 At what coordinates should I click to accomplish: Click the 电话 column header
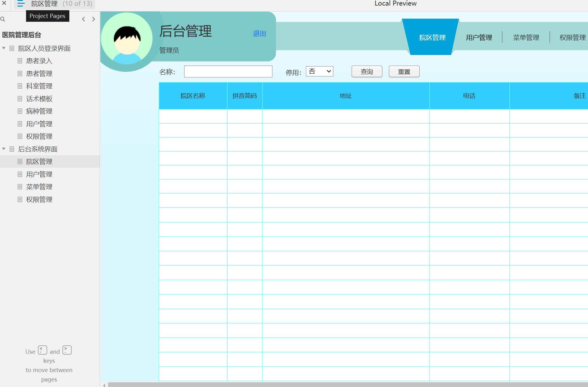point(469,96)
